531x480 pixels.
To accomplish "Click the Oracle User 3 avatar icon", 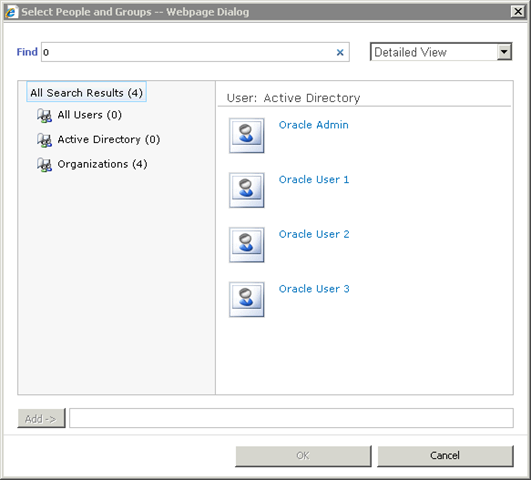I will [x=247, y=299].
